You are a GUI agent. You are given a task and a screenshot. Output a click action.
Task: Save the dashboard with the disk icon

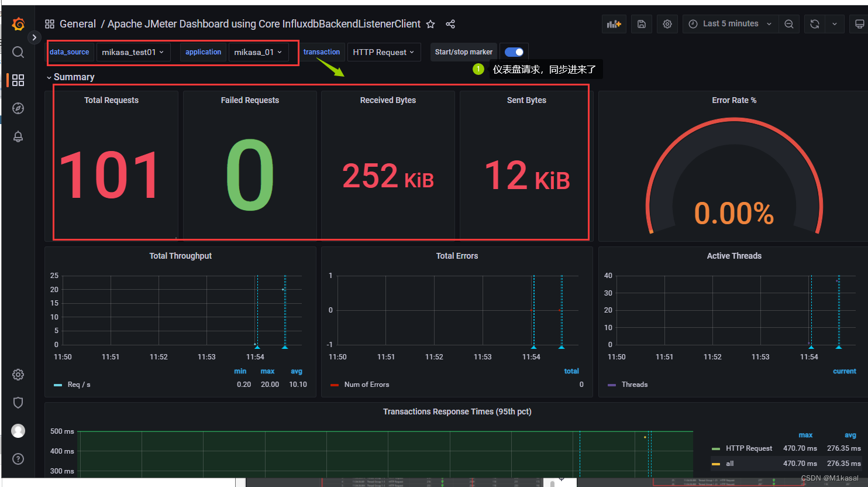point(642,24)
